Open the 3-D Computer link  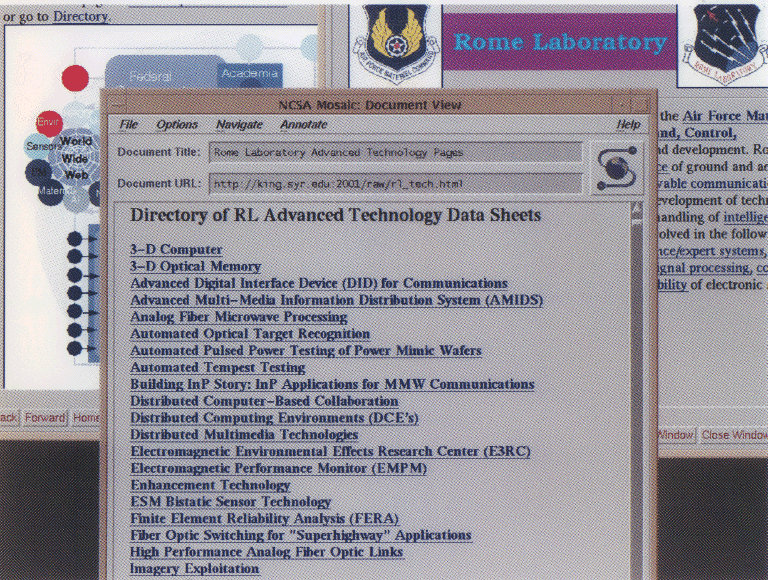click(176, 249)
